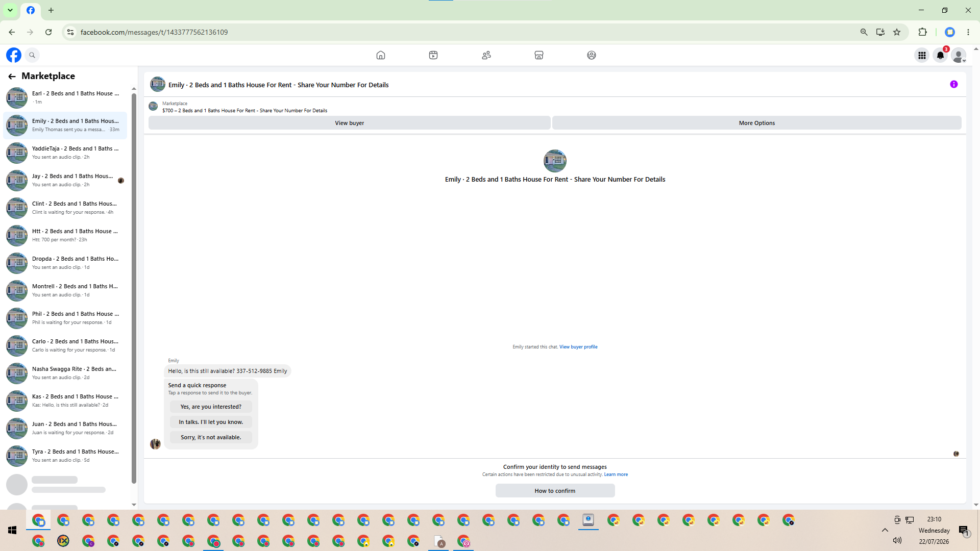Open zoom magnifier in address bar
The height and width of the screenshot is (551, 980).
pyautogui.click(x=864, y=32)
